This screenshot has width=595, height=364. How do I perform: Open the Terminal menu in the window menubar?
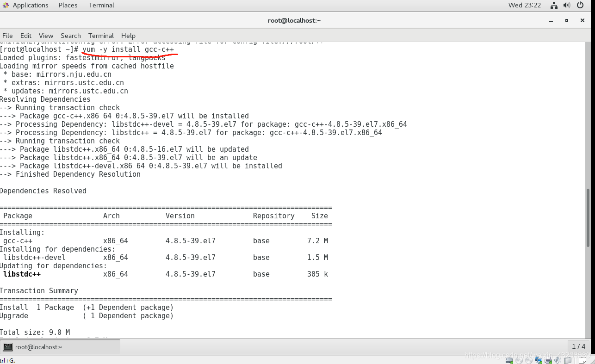point(101,36)
